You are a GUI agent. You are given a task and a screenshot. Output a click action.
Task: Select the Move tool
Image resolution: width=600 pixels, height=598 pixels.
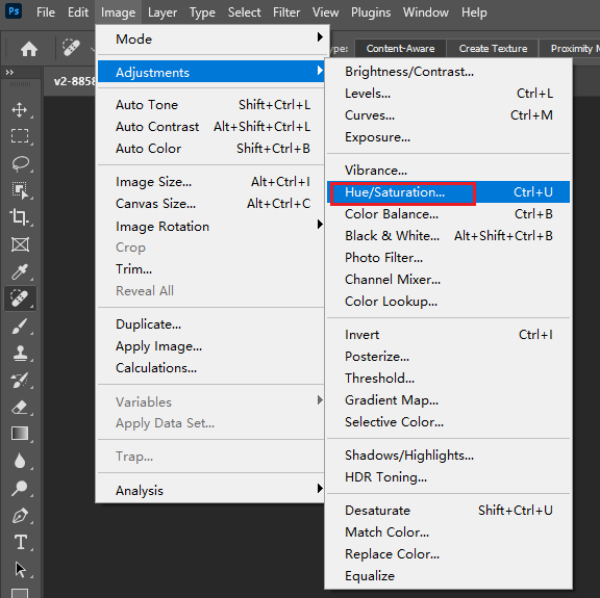click(x=19, y=109)
